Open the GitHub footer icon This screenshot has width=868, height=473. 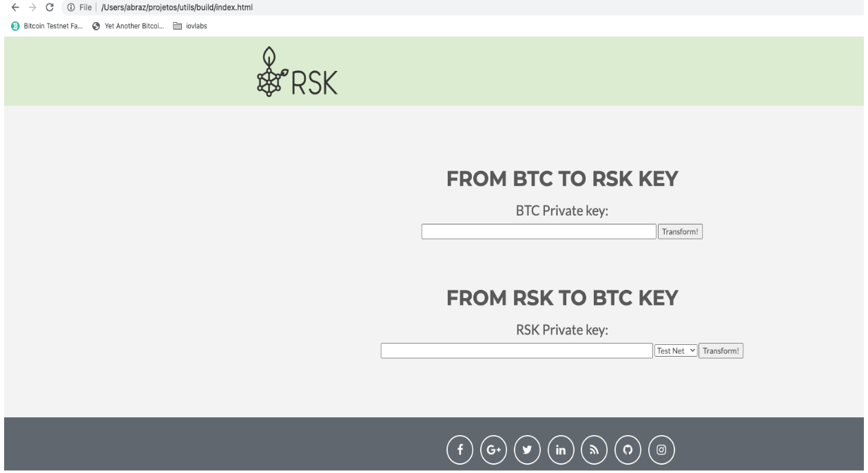pos(628,450)
